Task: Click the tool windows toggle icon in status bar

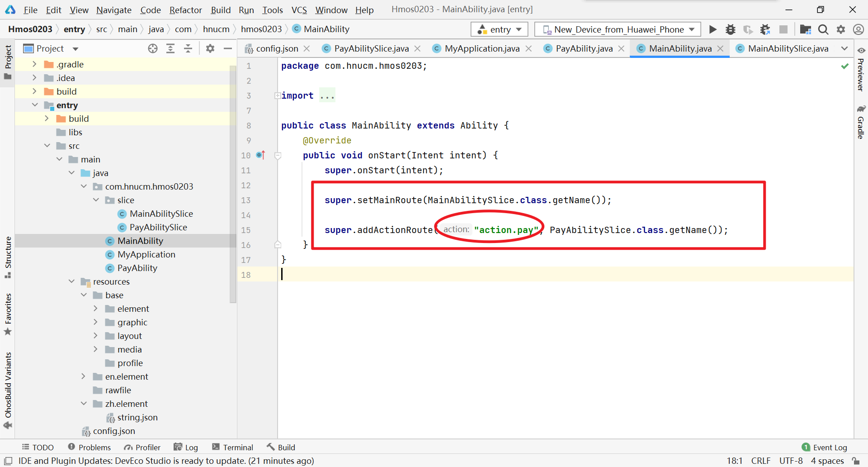Action: click(x=8, y=461)
